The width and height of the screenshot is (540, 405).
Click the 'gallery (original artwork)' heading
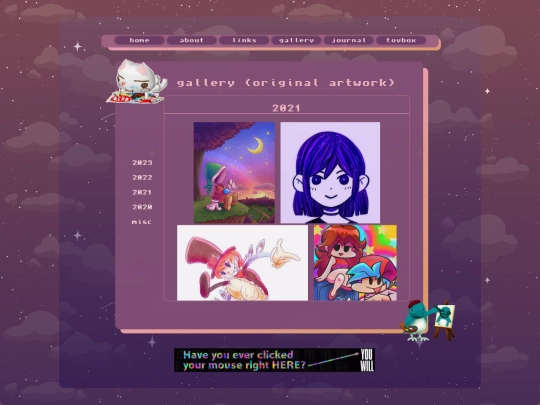pyautogui.click(x=285, y=83)
